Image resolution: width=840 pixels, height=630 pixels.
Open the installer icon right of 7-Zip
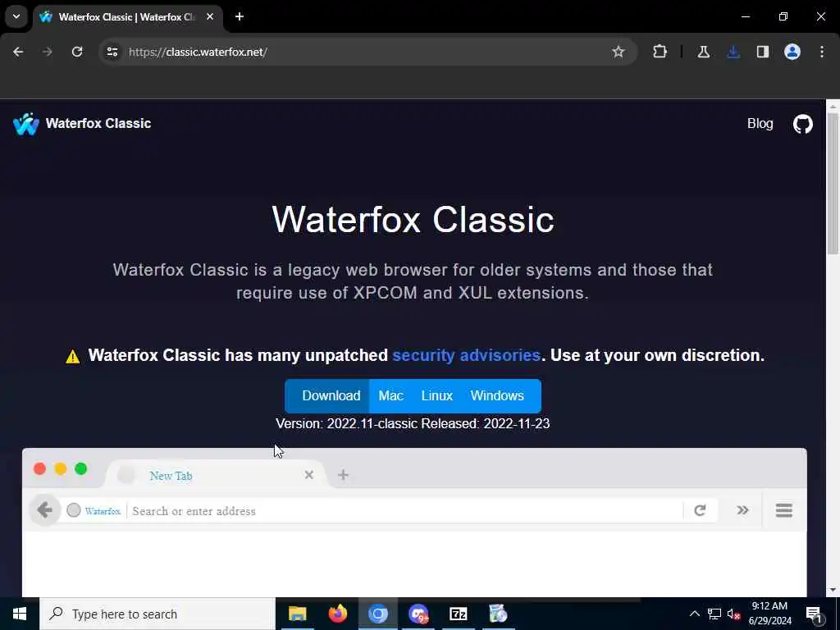coord(498,614)
